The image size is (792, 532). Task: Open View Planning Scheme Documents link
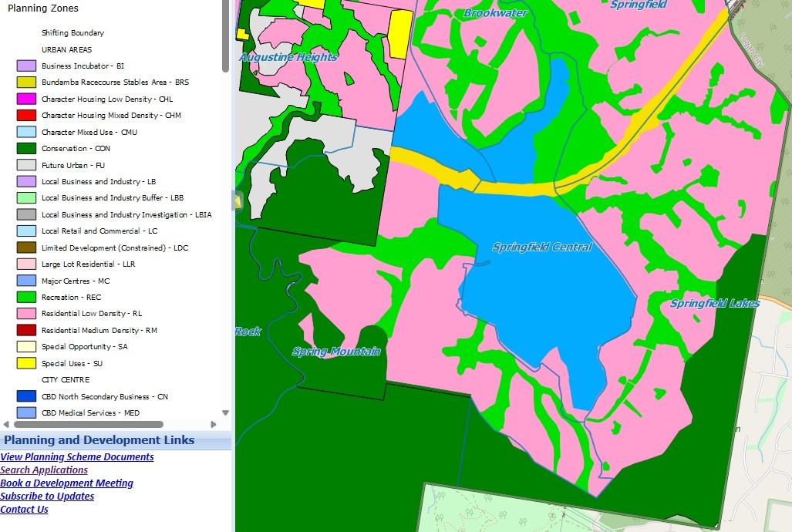click(x=77, y=457)
